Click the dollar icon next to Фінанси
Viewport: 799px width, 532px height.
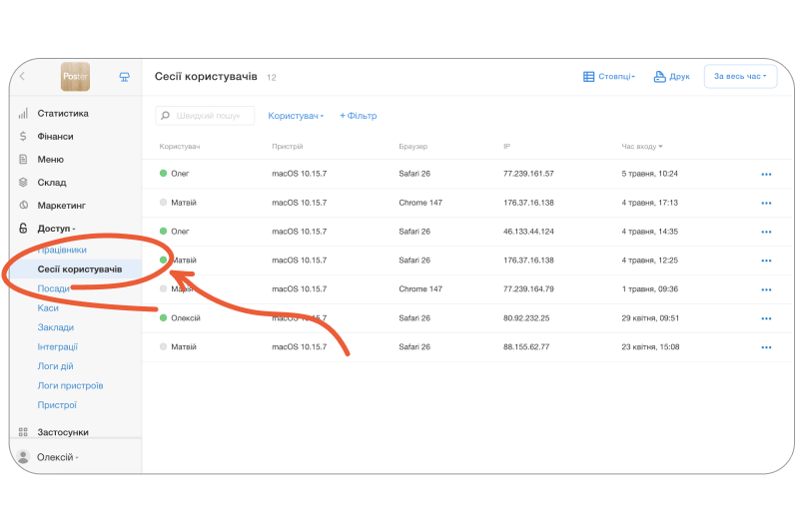[x=23, y=136]
